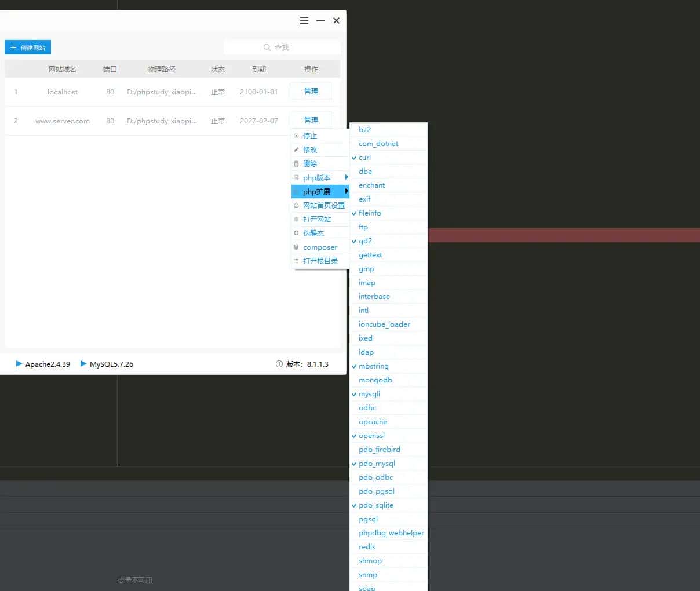The image size is (700, 591).
Task: Click the home icon for 网站首页设置
Action: coord(297,205)
